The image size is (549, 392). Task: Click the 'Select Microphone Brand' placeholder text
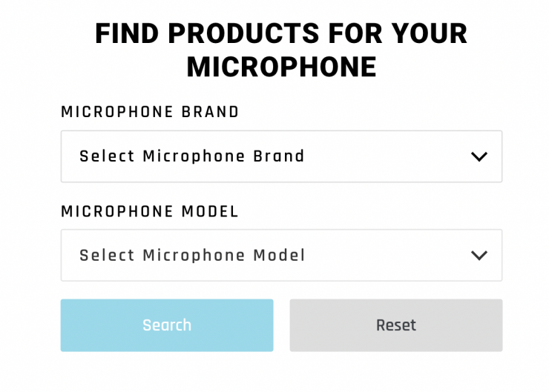(x=192, y=156)
